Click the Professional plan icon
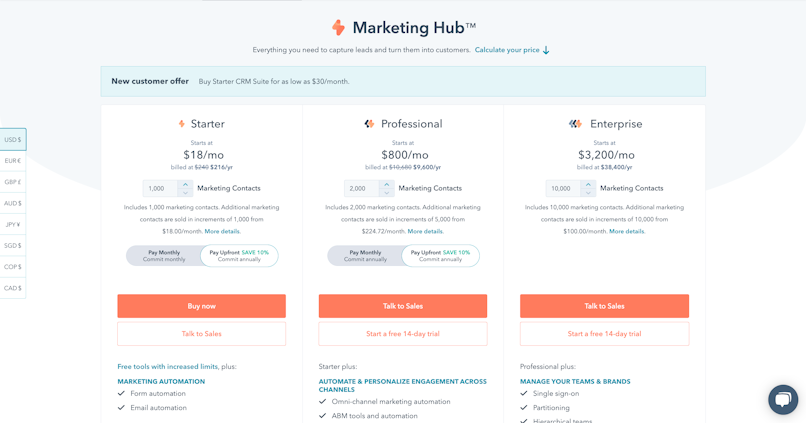 pyautogui.click(x=369, y=124)
